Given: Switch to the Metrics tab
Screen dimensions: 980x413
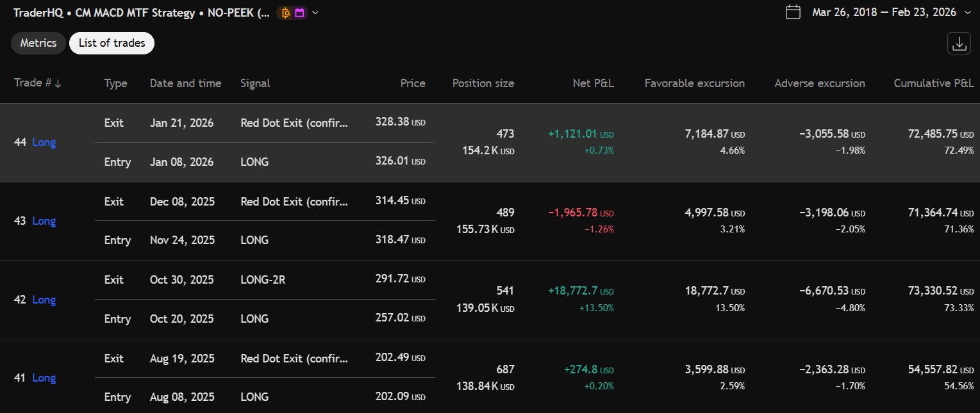Looking at the screenshot, I should point(38,44).
